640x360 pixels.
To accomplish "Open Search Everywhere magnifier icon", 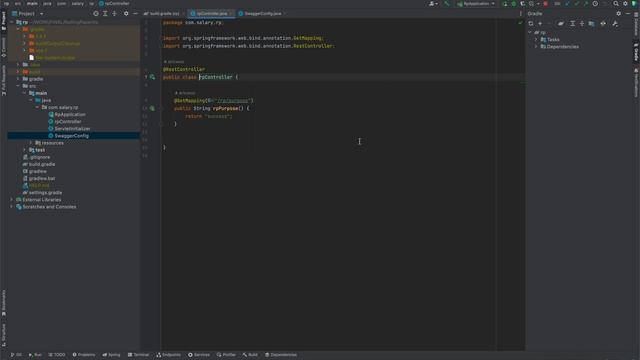I will pos(616,4).
